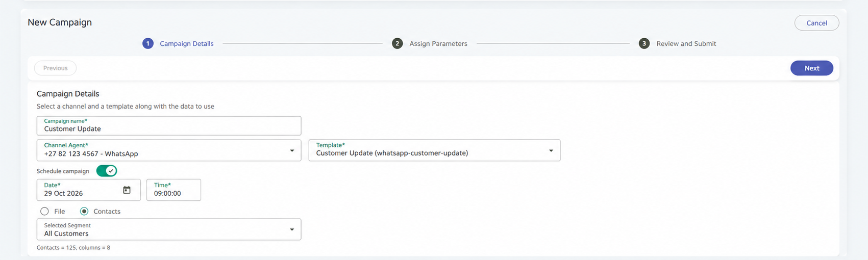
Task: Click the Date field showing 29 Oct 2026
Action: coord(89,190)
